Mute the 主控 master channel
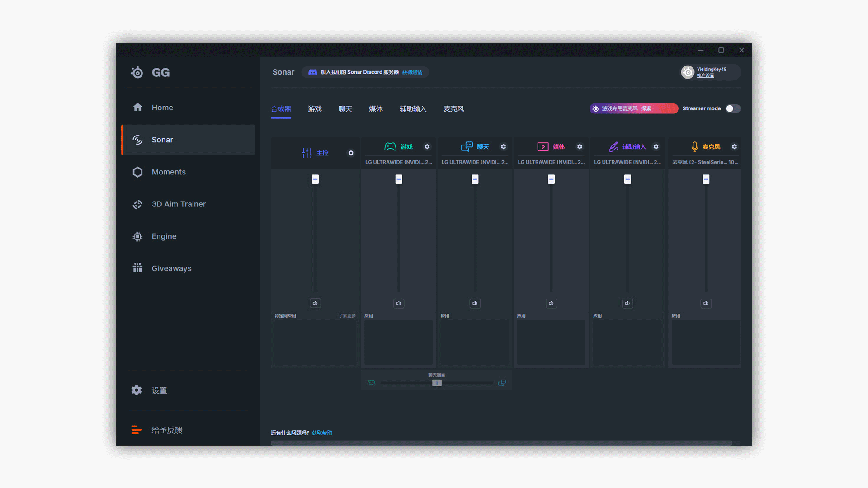The height and width of the screenshot is (488, 868). tap(315, 303)
